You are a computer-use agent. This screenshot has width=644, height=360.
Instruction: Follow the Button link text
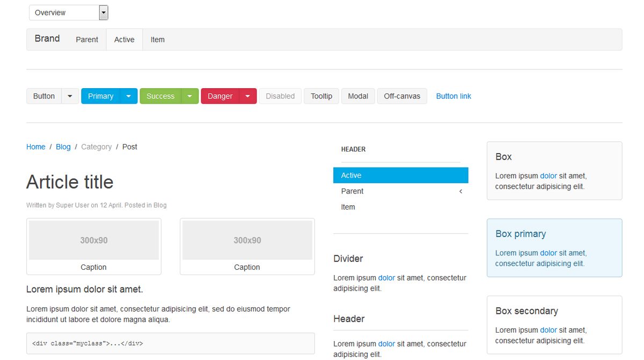coord(453,96)
